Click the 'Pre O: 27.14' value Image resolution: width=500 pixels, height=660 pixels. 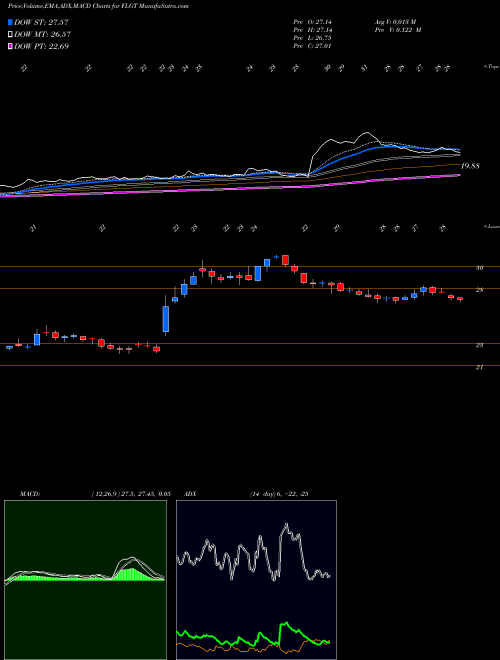click(312, 21)
